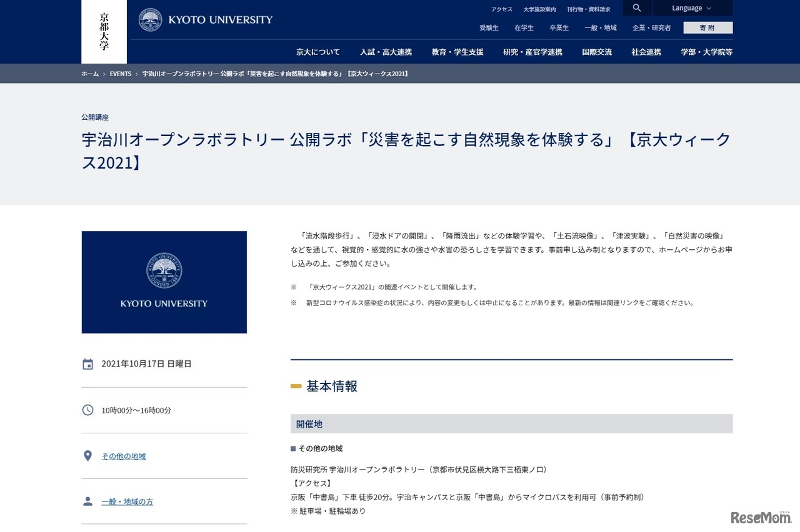
Task: Click the location pin icon beside その他の地域
Action: (x=87, y=455)
